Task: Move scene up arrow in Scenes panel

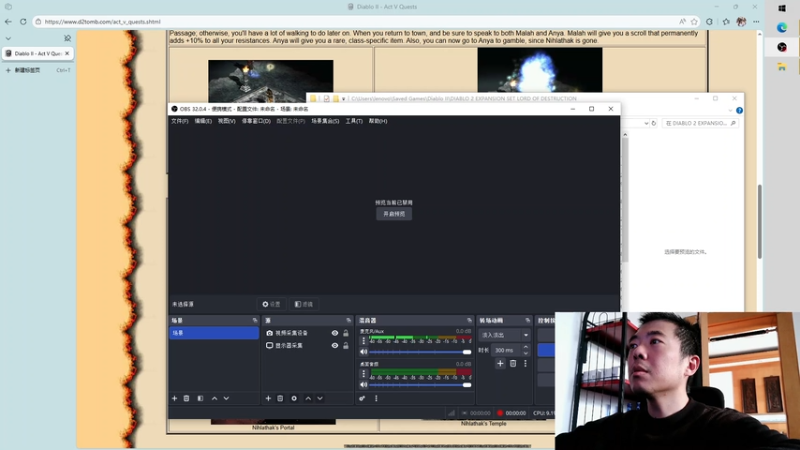Action: [214, 398]
